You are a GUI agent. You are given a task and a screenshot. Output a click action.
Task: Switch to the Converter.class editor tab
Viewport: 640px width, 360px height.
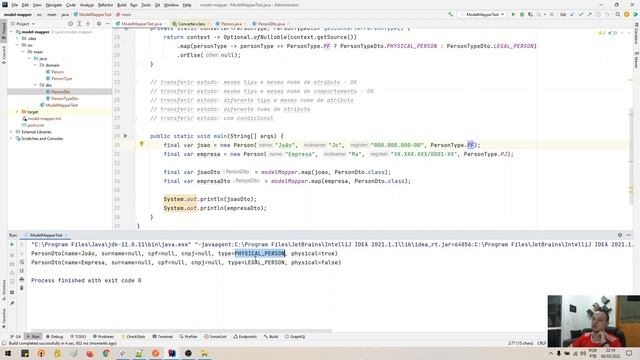coord(191,24)
